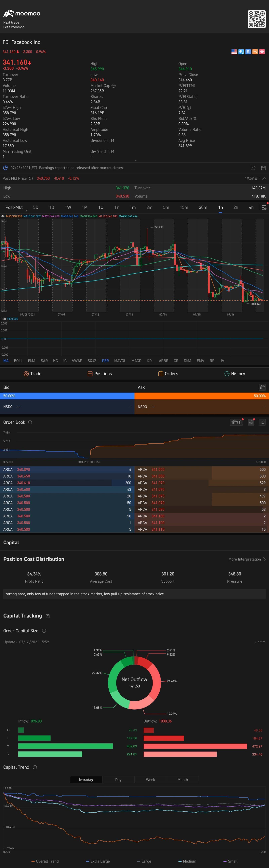The height and width of the screenshot is (868, 269).
Task: Tap the bank icon beside Ask
Action: (262, 387)
